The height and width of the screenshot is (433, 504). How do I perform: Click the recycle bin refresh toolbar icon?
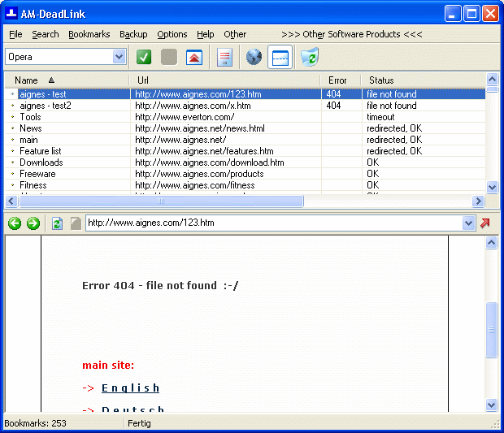(309, 57)
